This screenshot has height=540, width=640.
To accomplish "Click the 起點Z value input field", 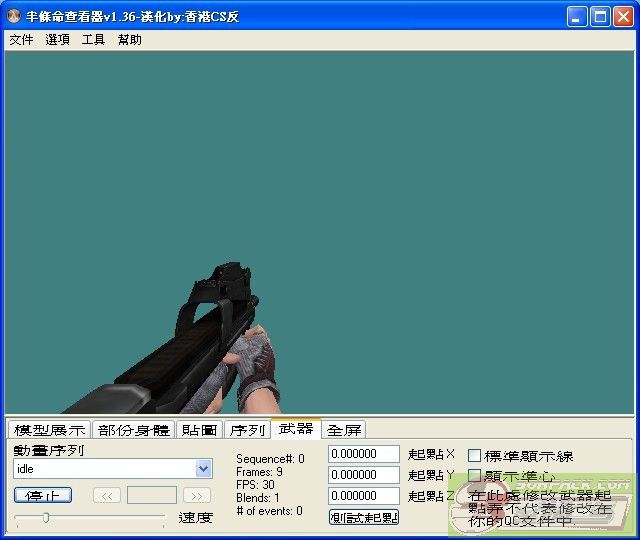I will point(364,496).
